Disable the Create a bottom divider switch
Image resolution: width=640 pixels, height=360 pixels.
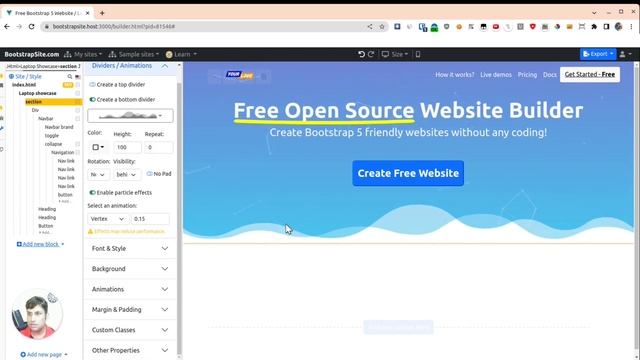tap(92, 100)
